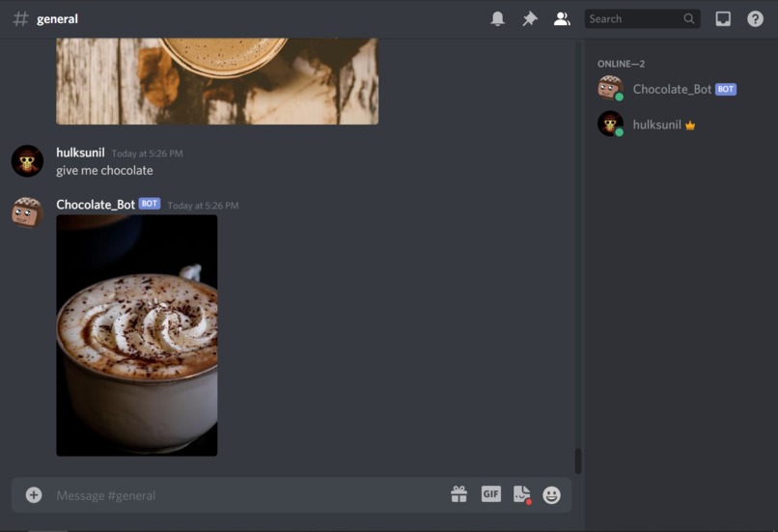Screen dimensions: 778x532
Task: Click BOT tag in member list
Action: (x=726, y=90)
